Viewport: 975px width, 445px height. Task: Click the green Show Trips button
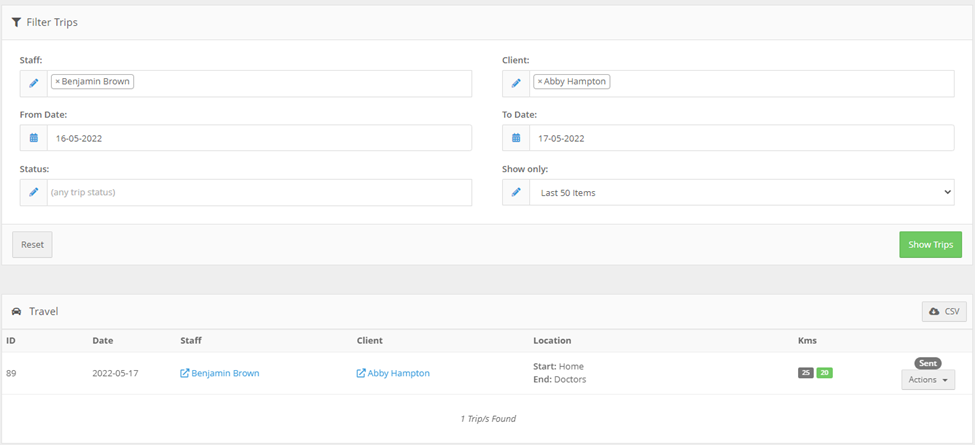coord(930,245)
